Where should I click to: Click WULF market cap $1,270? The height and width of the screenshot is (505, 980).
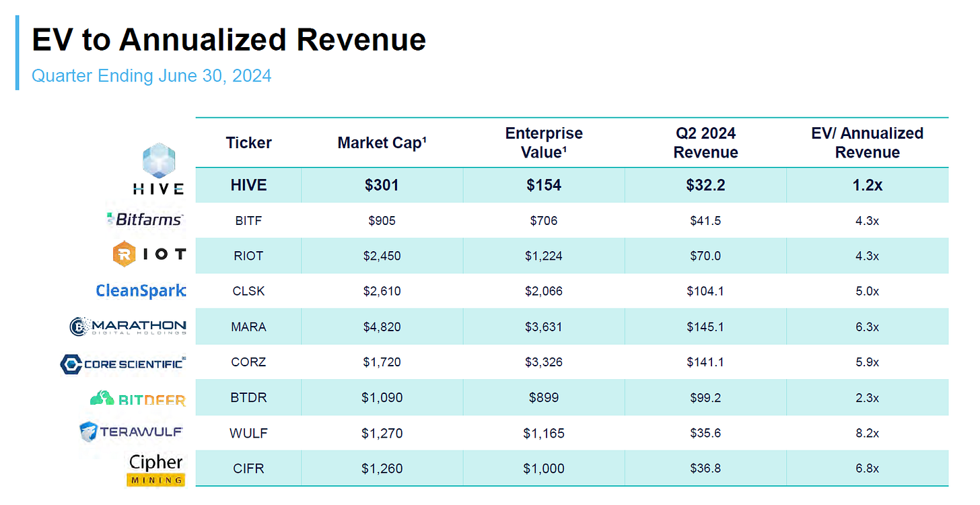382,433
